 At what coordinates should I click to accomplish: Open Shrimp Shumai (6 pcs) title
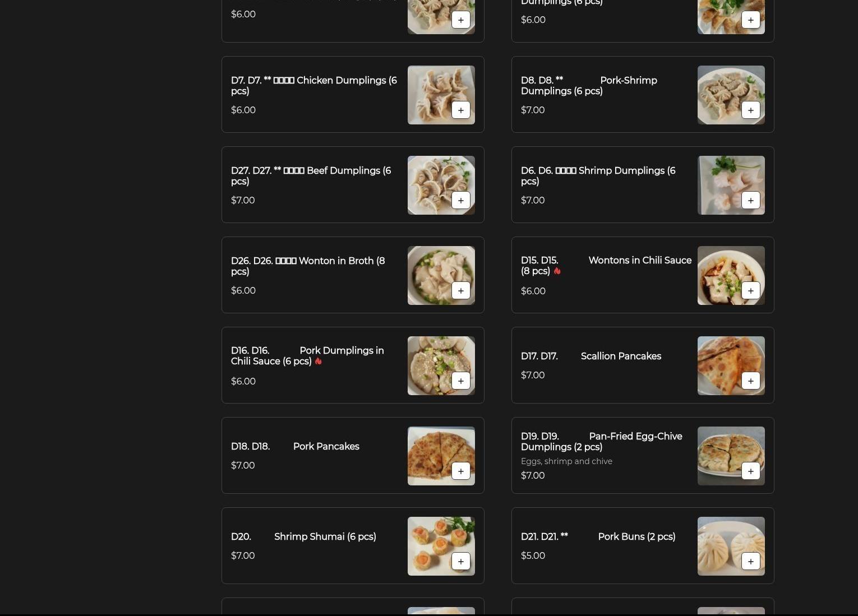[x=303, y=537]
